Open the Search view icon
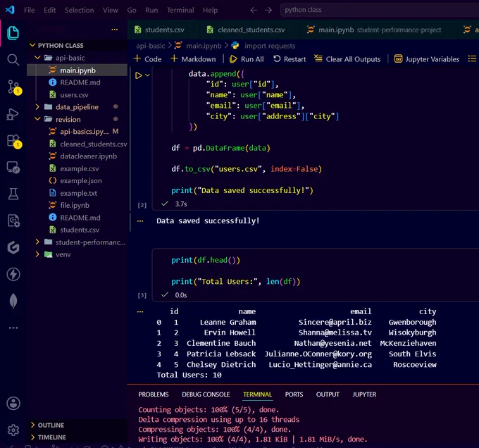479x448 pixels. (13, 60)
